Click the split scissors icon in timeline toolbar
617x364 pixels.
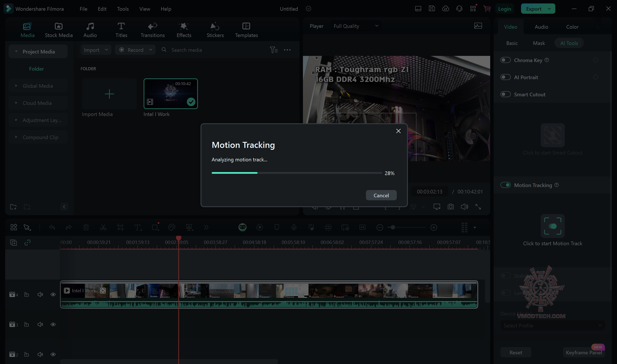pos(103,227)
